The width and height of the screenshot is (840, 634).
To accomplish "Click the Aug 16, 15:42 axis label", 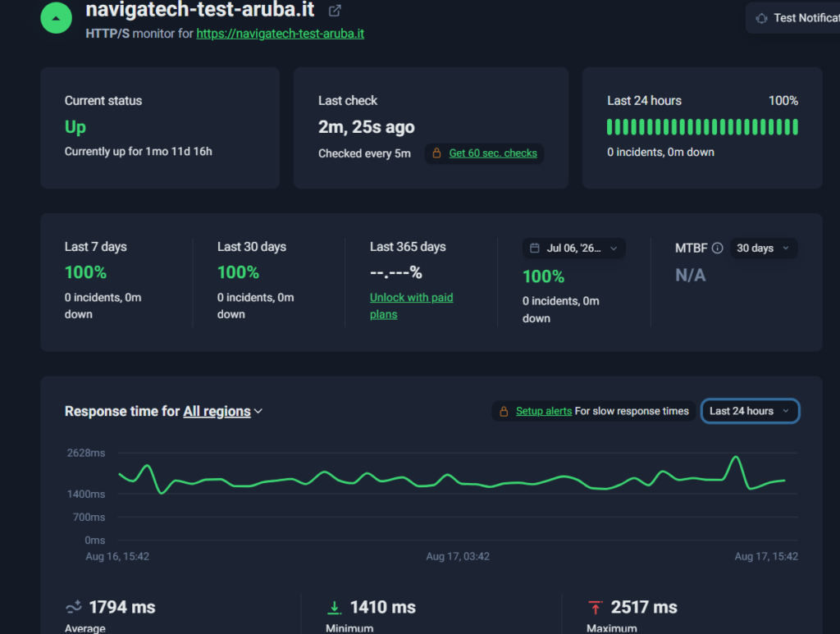I will tap(117, 556).
